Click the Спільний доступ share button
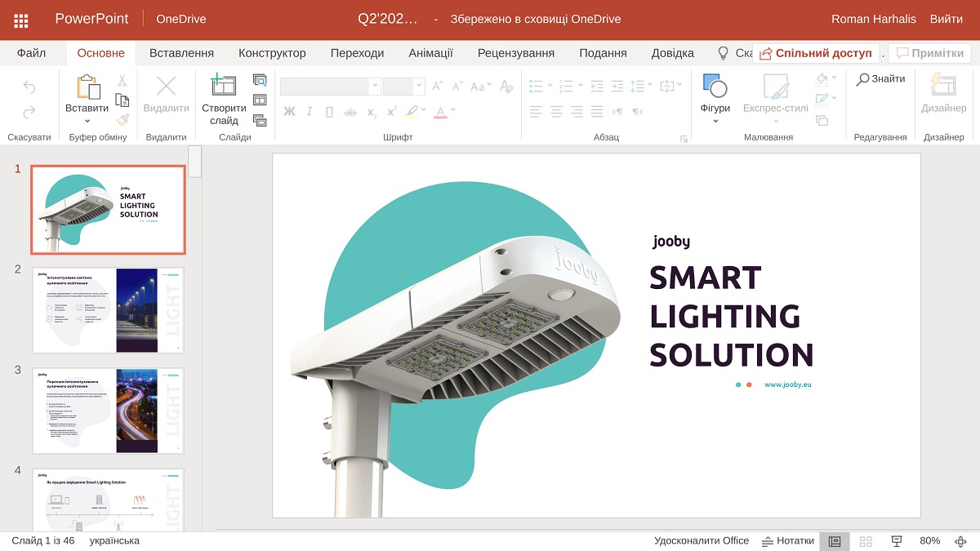This screenshot has width=980, height=551. pyautogui.click(x=816, y=53)
